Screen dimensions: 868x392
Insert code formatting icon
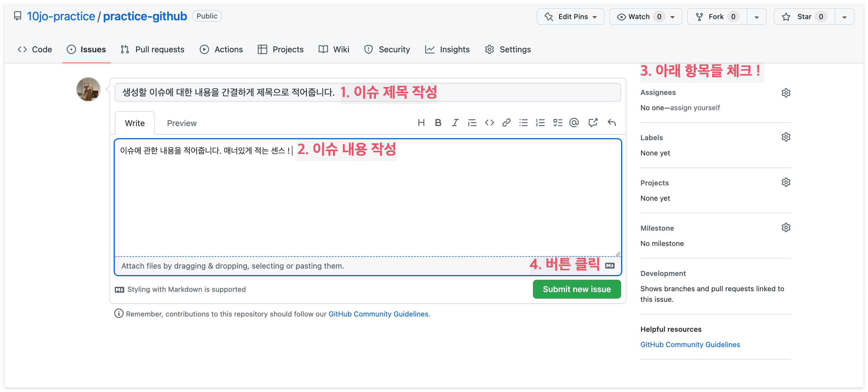489,123
